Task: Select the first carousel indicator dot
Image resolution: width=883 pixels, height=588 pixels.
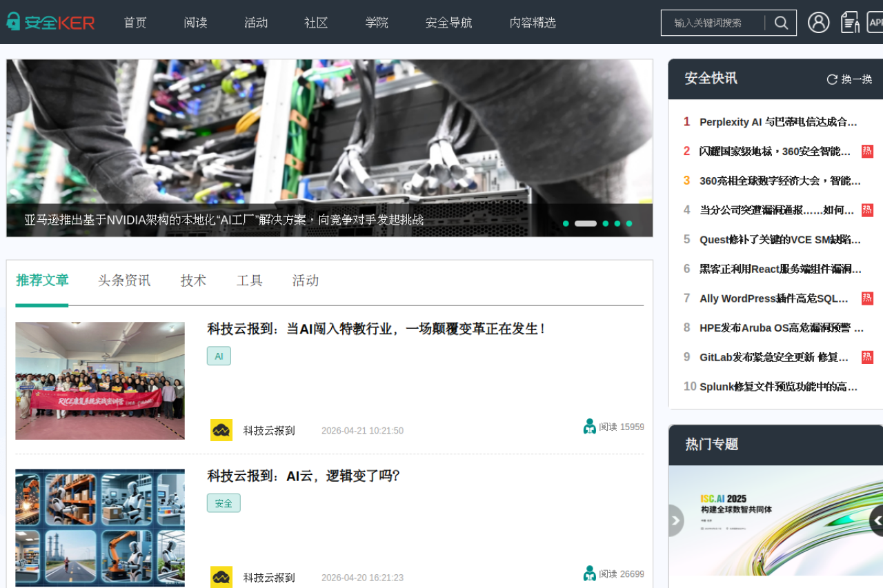Action: [566, 223]
